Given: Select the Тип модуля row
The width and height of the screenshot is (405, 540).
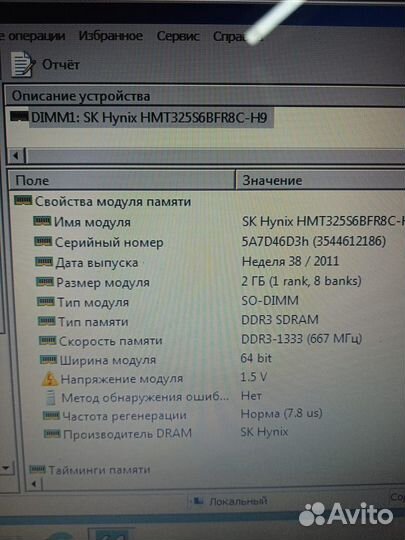Looking at the screenshot, I should 93,302.
